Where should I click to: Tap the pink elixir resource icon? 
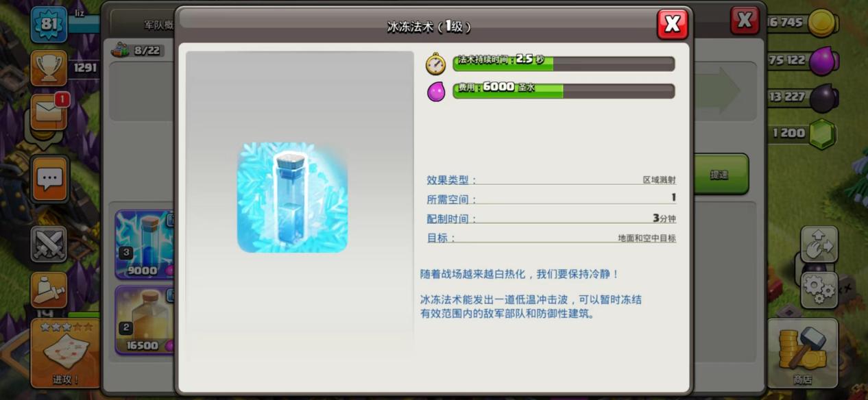[823, 61]
